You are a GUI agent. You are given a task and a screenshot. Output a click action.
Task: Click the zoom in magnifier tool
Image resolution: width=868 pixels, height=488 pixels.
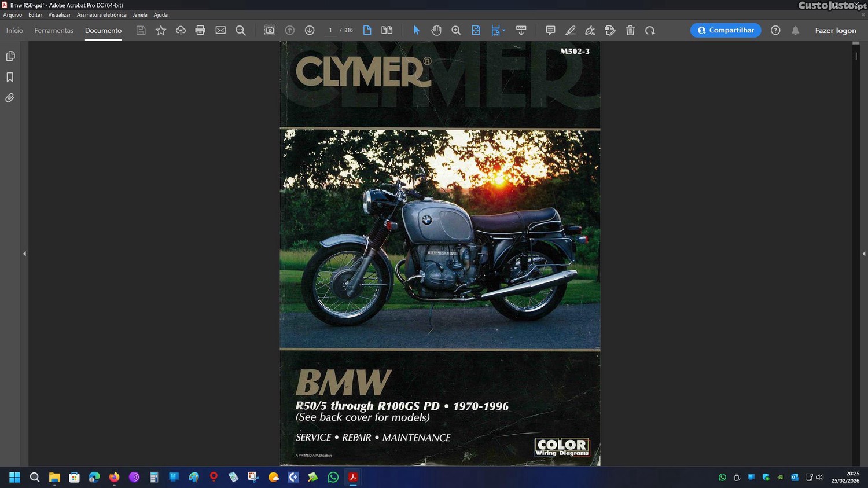456,30
